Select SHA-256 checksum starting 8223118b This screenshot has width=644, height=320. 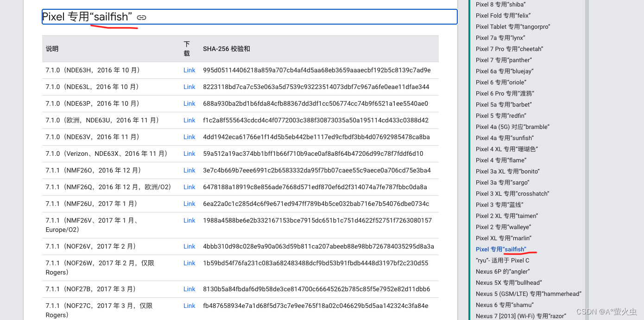coord(316,87)
